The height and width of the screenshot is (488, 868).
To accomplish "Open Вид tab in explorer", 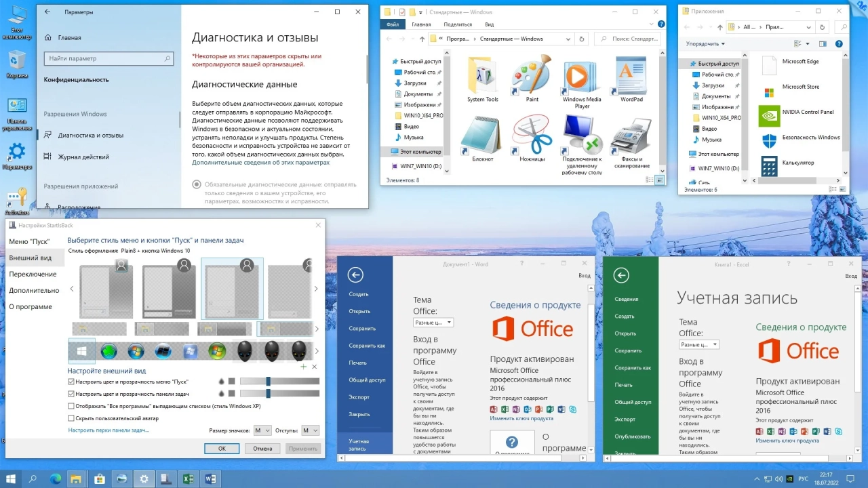I will [489, 24].
